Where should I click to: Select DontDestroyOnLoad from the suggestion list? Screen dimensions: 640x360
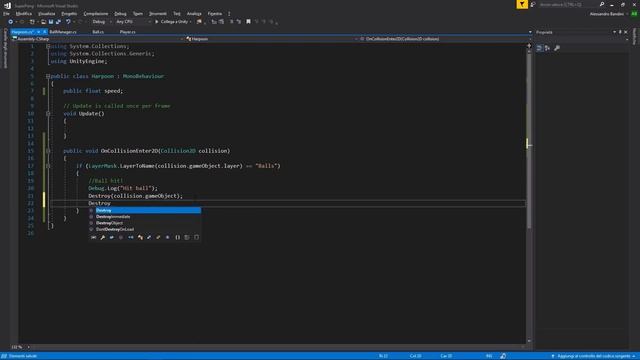click(115, 229)
